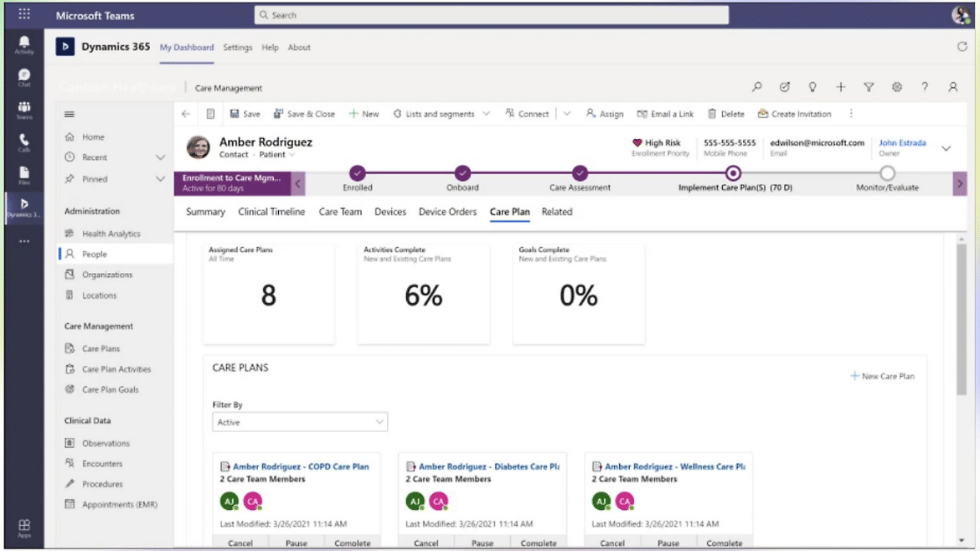The image size is (980, 551).
Task: Pause the COPD Care Plan
Action: pos(297,543)
